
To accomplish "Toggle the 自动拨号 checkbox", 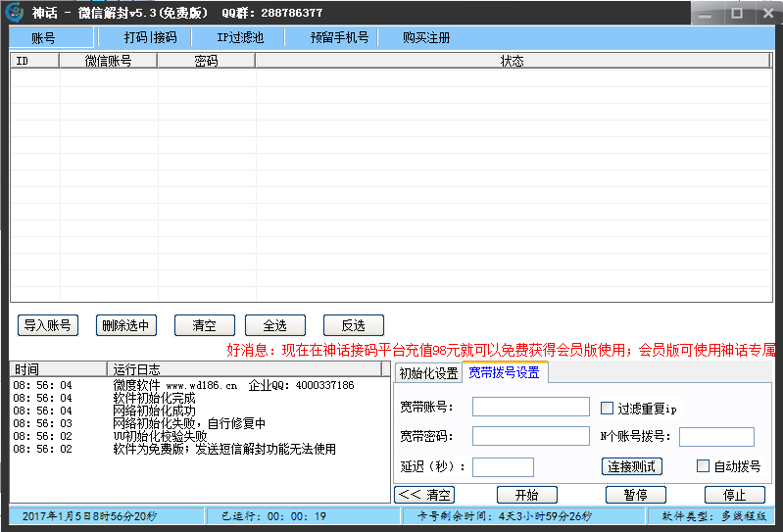I will coord(703,466).
